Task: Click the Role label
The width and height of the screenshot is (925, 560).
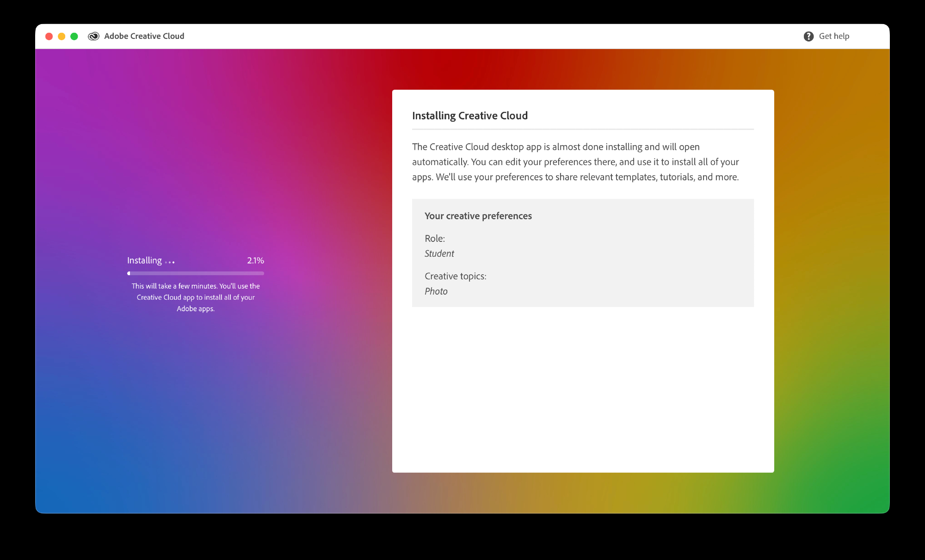Action: coord(435,239)
